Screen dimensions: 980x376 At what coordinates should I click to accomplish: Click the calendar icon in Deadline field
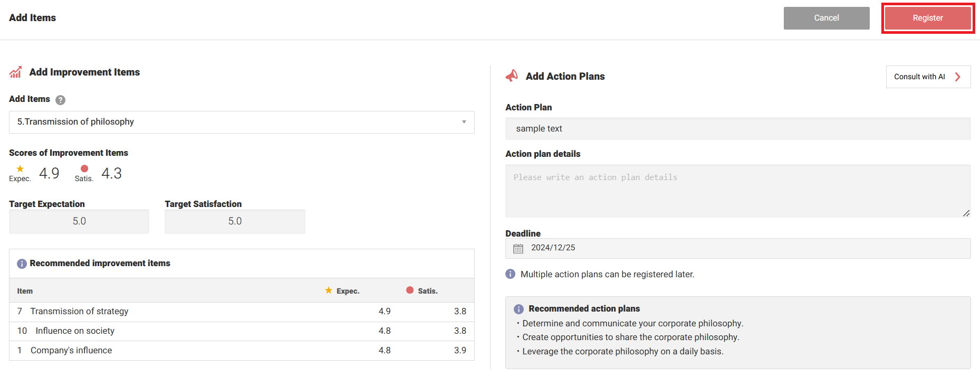coord(518,248)
